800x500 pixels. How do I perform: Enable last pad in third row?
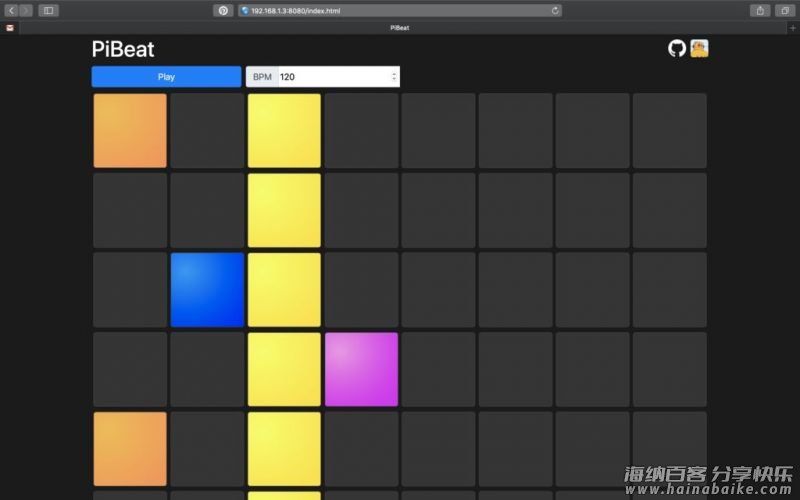pyautogui.click(x=669, y=290)
